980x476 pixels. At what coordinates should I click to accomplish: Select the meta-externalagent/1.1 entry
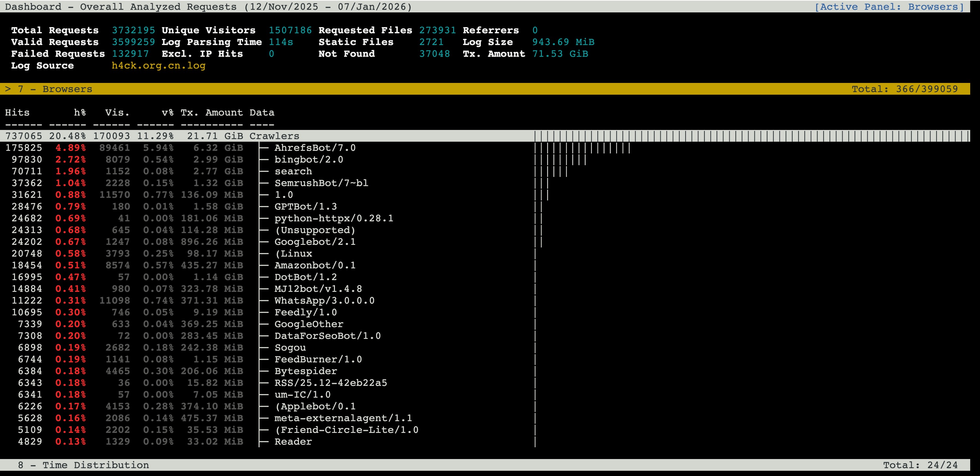(343, 418)
